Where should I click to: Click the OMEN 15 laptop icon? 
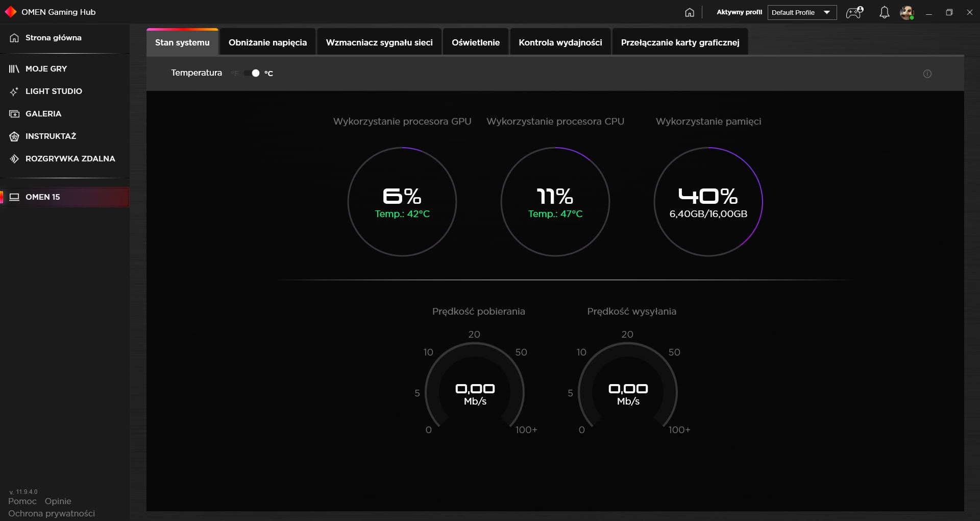pos(14,197)
